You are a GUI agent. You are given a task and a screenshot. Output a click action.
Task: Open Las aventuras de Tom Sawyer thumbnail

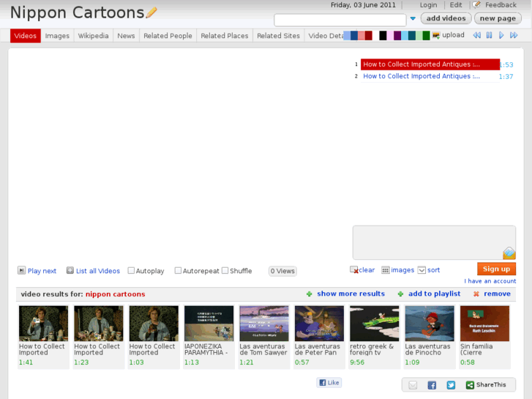[264, 324]
